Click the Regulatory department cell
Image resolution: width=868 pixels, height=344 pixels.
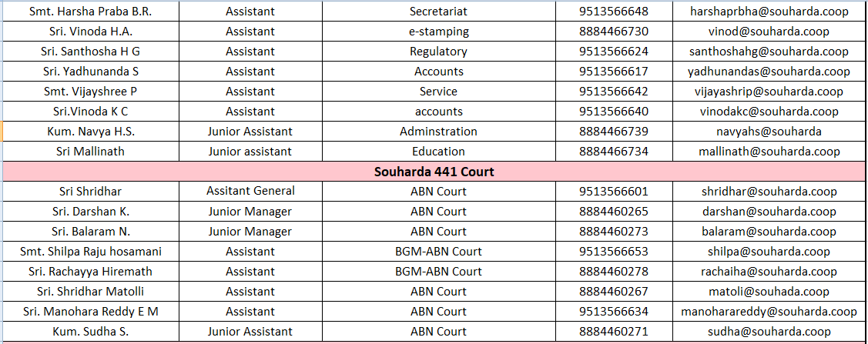(x=438, y=52)
